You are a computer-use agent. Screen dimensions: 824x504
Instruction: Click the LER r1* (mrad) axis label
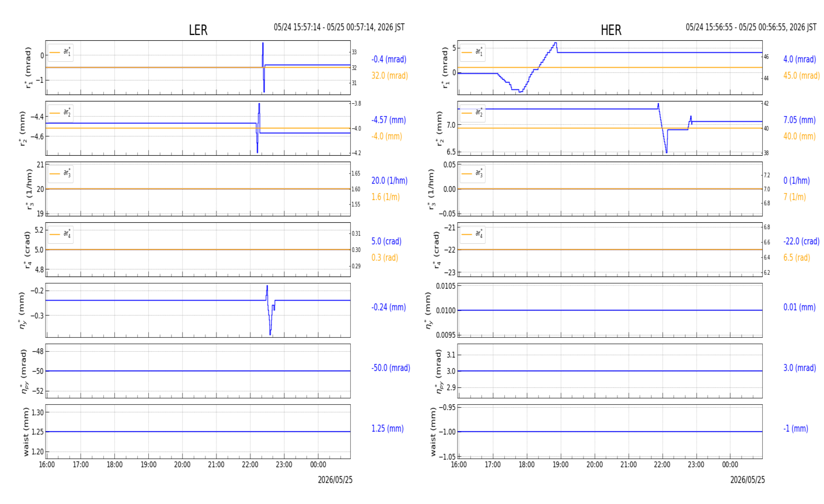[28, 67]
